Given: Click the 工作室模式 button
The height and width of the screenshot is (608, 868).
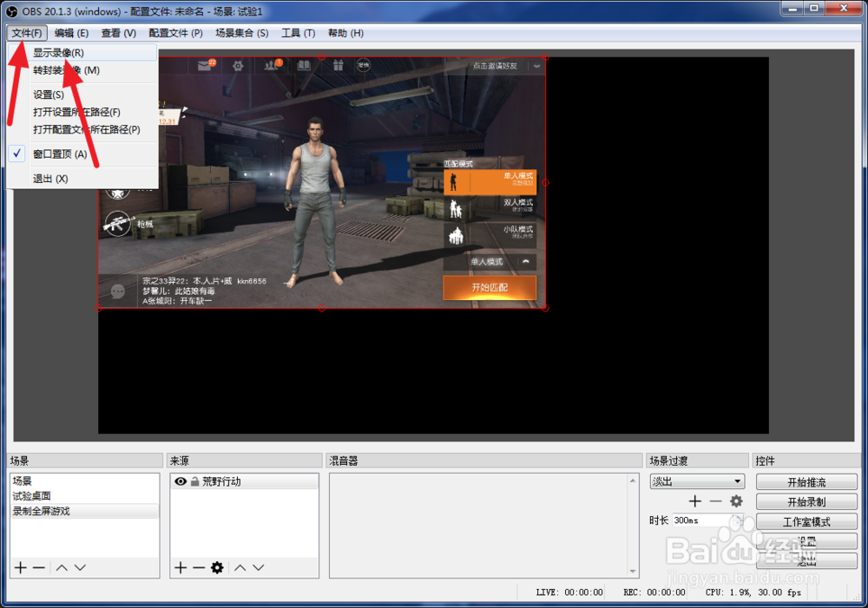Looking at the screenshot, I should (x=806, y=521).
